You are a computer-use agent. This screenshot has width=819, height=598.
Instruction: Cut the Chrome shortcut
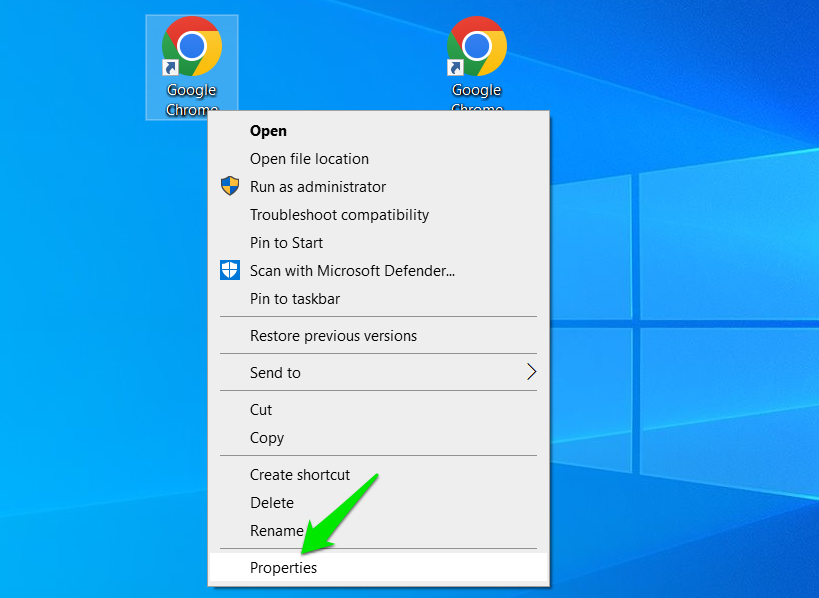pos(261,409)
